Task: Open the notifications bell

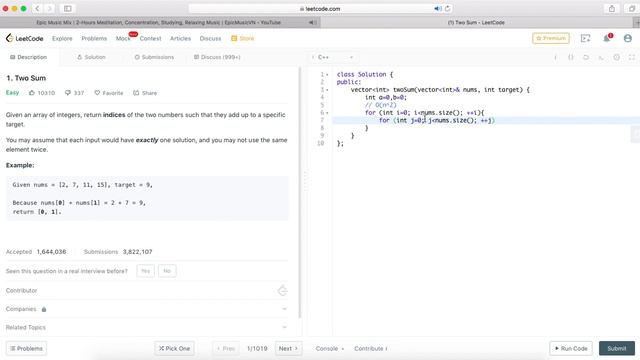Action: click(x=607, y=38)
